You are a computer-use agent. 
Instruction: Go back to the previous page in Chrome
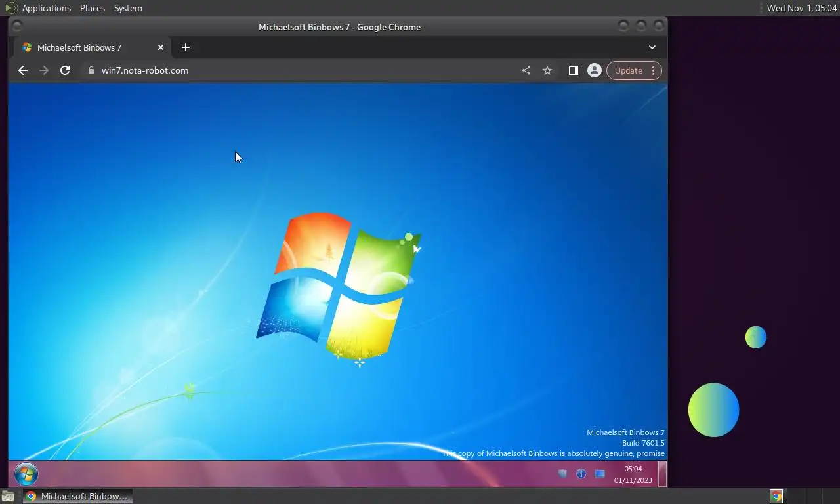[x=23, y=70]
